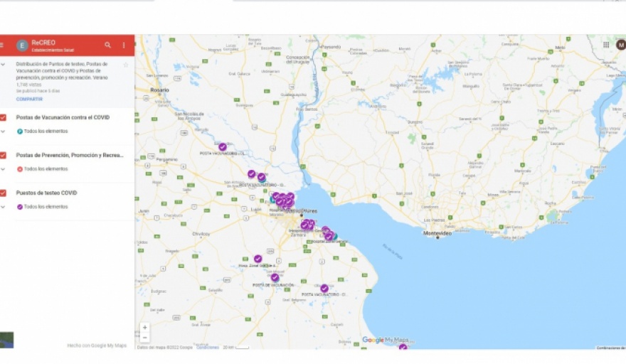
Task: Expand the Postas de Prevención element list
Action: [3, 169]
